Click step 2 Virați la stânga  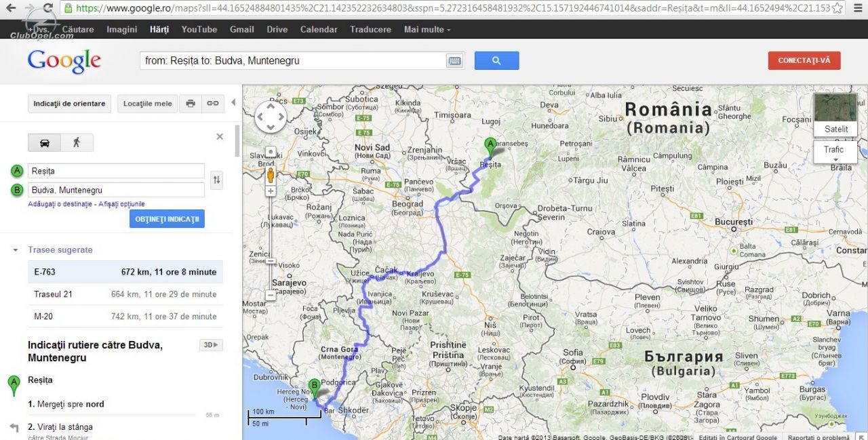[x=60, y=427]
